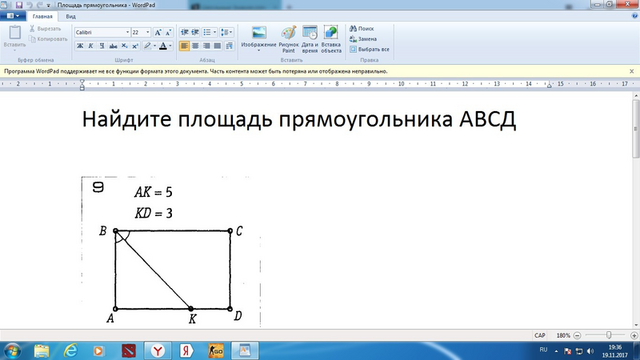Click the increase indent icon
The width and height of the screenshot is (640, 360).
point(196,32)
